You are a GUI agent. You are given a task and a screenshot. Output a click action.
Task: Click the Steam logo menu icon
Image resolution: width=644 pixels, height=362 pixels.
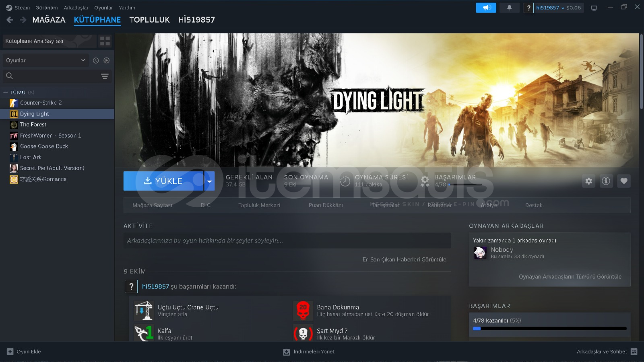tap(9, 8)
